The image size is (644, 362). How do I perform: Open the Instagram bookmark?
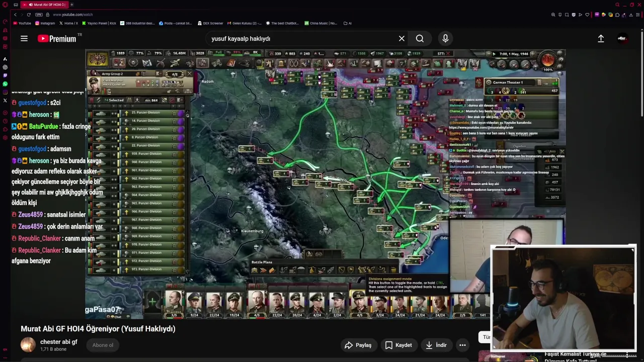[45, 23]
